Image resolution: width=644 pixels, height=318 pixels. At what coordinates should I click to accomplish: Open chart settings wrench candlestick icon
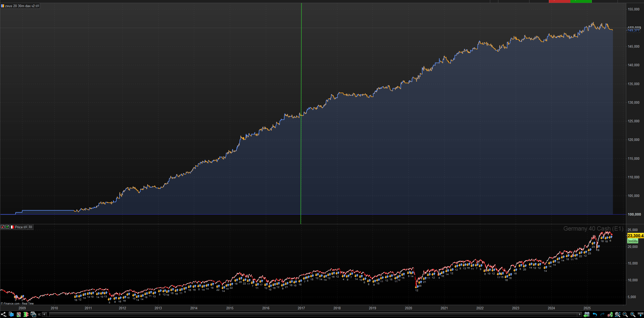click(x=610, y=314)
